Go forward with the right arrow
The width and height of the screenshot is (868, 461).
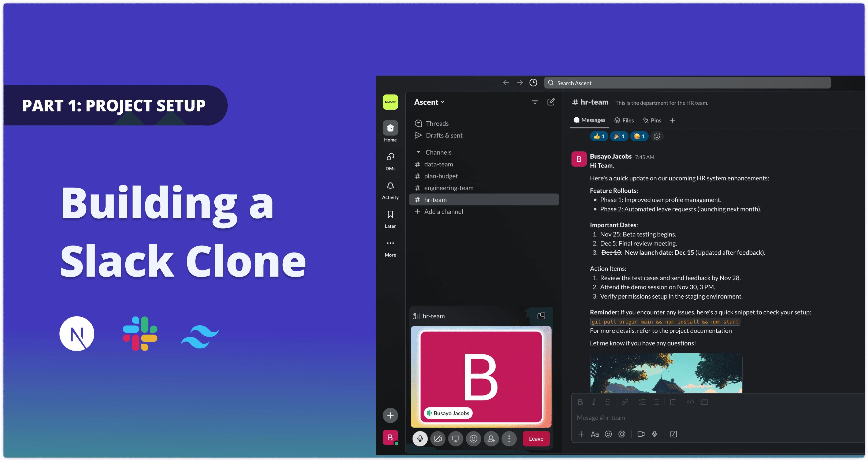coord(519,83)
